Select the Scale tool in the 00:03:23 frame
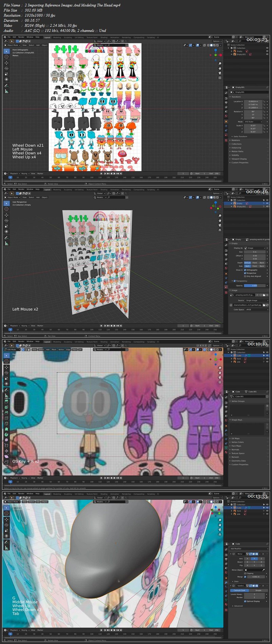This screenshot has width=272, height=644. click(x=6, y=74)
